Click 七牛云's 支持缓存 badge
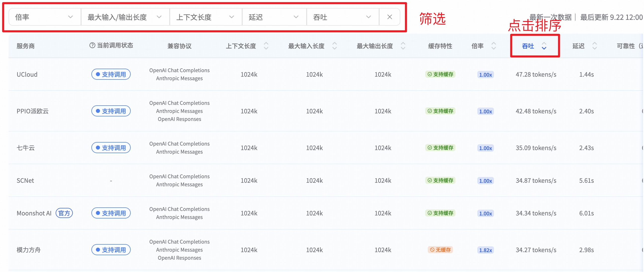This screenshot has width=644, height=272. [440, 148]
